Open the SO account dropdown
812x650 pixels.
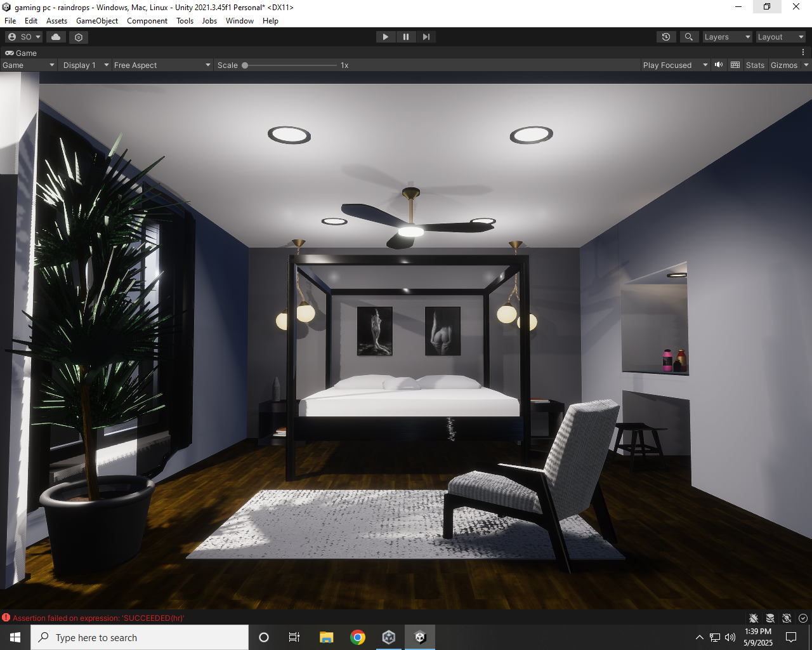pos(24,37)
